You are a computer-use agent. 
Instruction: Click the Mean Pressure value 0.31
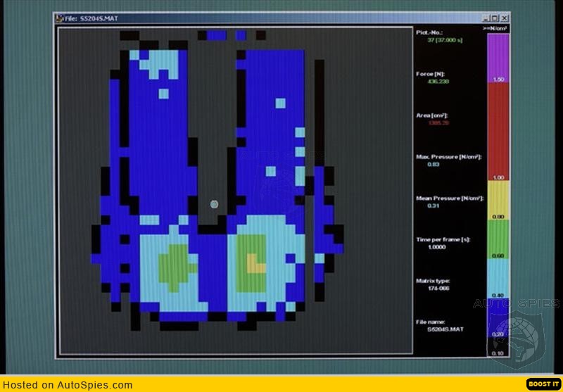tap(433, 206)
